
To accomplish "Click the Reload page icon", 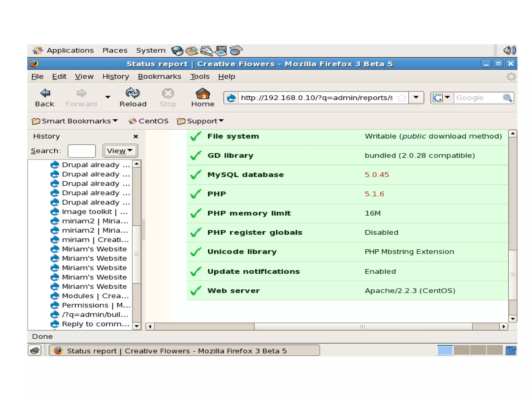I will coord(133,93).
